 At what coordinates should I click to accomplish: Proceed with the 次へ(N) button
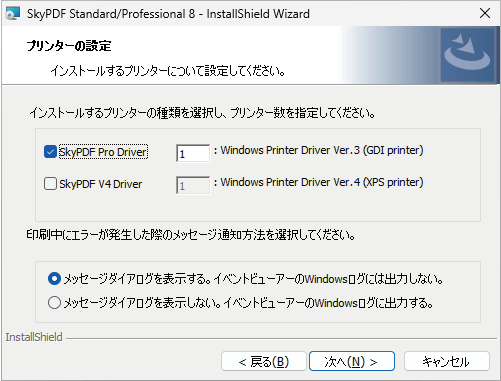(352, 361)
